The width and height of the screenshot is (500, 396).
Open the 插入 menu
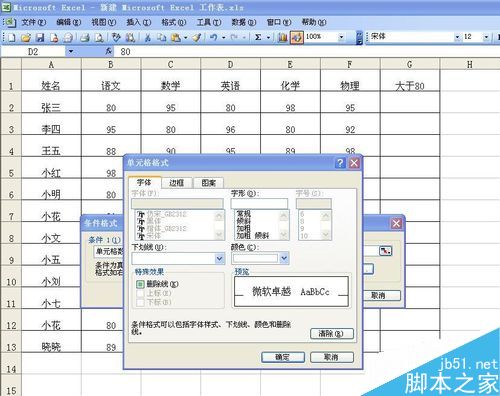(x=139, y=22)
